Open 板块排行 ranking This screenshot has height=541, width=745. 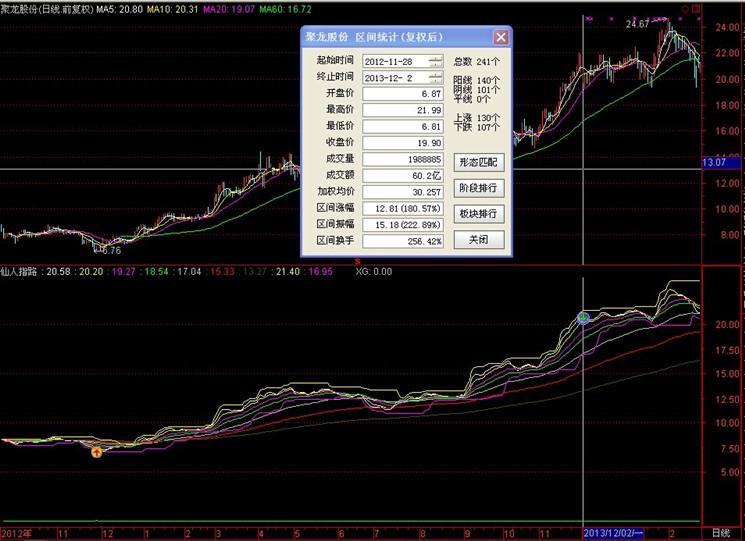click(478, 214)
